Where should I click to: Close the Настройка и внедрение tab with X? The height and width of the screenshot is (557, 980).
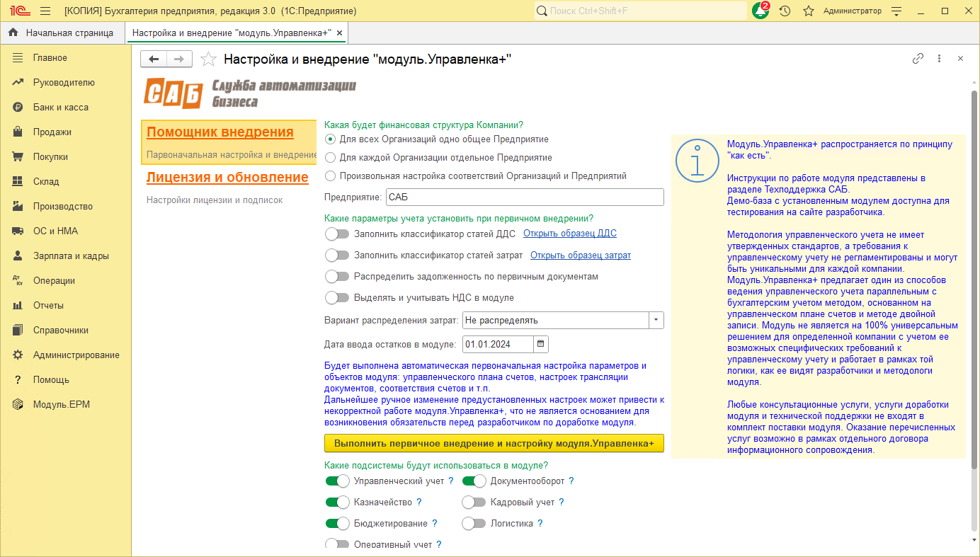coord(340,33)
